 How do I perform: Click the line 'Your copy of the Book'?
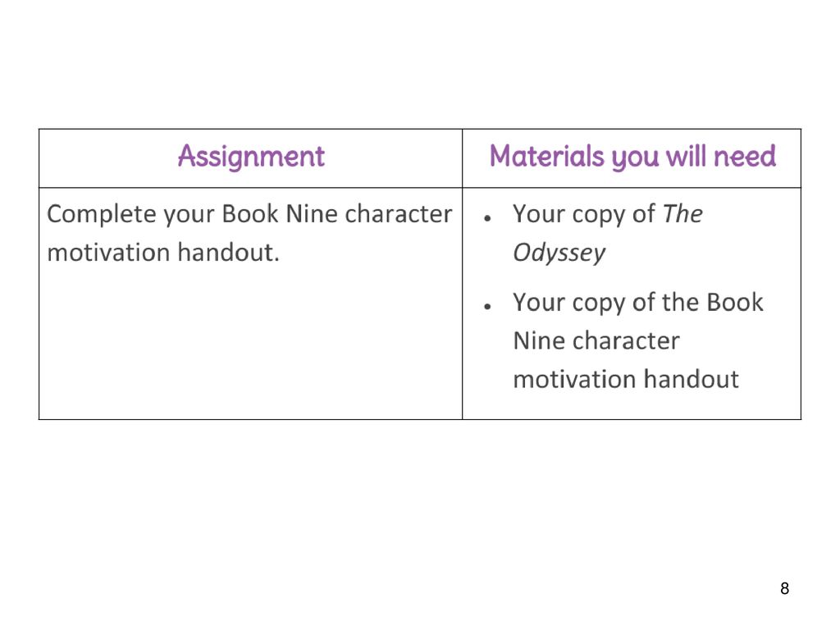point(638,304)
